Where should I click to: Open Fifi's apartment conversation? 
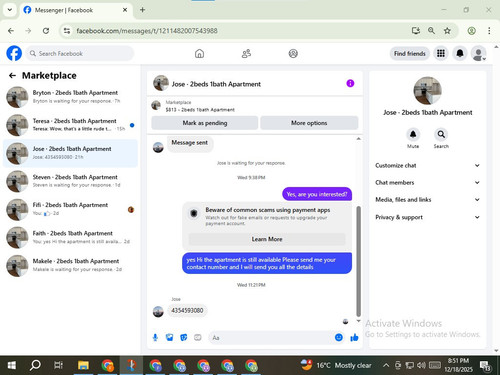[70, 209]
